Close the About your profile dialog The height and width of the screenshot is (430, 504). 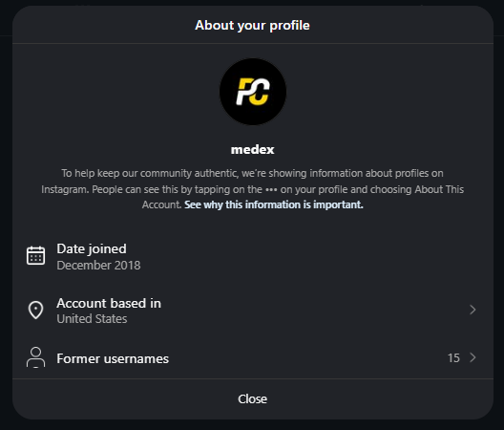pos(253,399)
